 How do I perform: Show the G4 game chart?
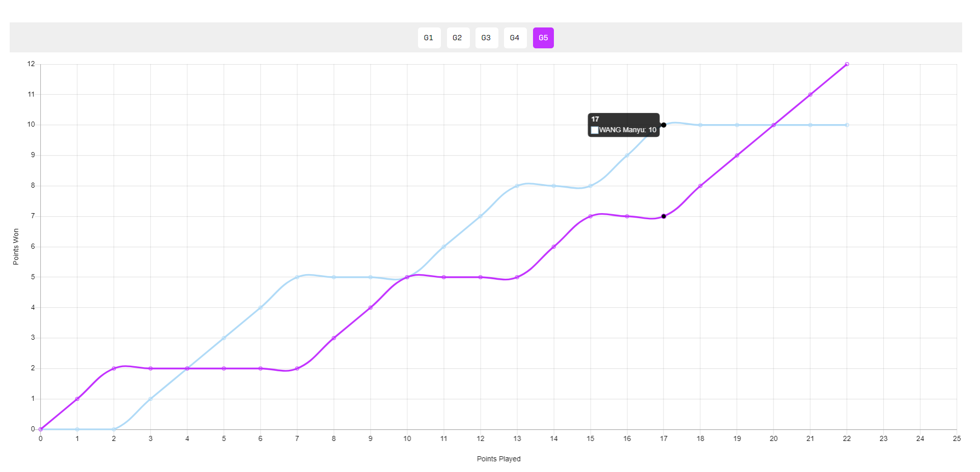click(515, 38)
